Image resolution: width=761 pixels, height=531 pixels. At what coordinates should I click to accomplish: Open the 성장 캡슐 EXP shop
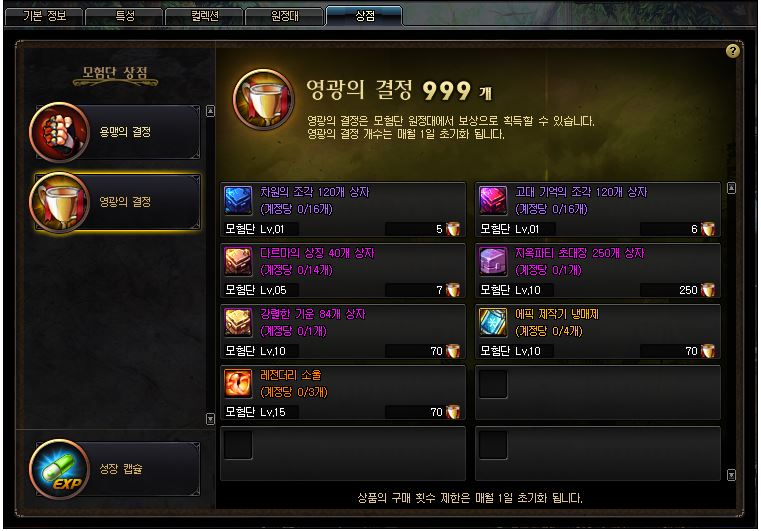[115, 469]
